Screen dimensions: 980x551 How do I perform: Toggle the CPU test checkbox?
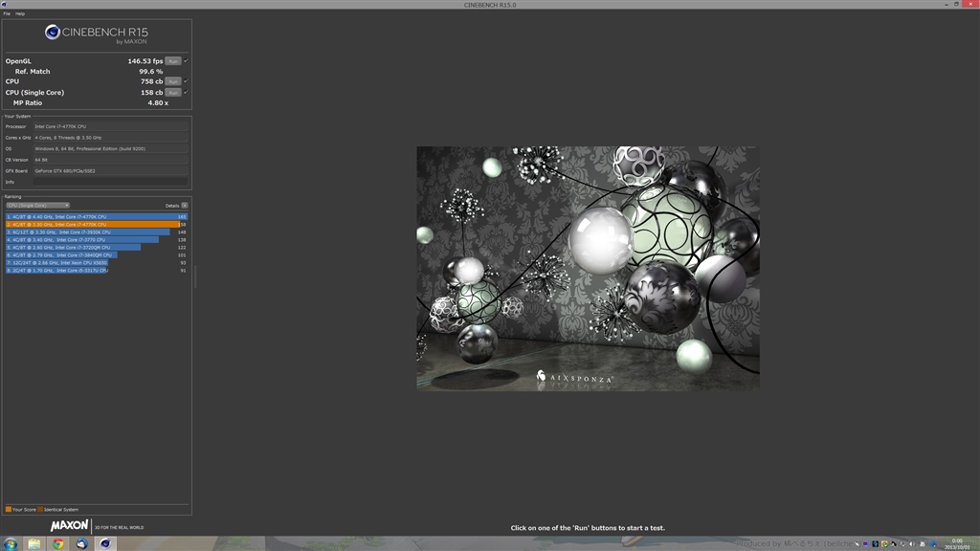click(186, 81)
